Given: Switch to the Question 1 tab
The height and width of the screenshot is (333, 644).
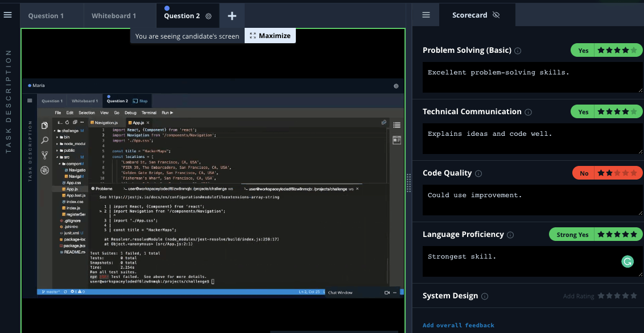Looking at the screenshot, I should (46, 16).
